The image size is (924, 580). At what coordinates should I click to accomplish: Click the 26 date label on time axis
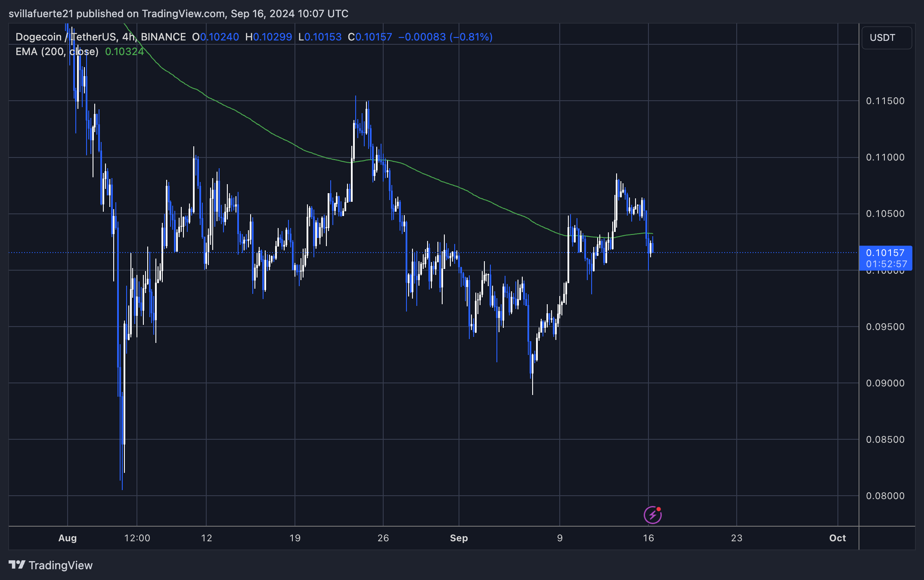click(x=383, y=538)
